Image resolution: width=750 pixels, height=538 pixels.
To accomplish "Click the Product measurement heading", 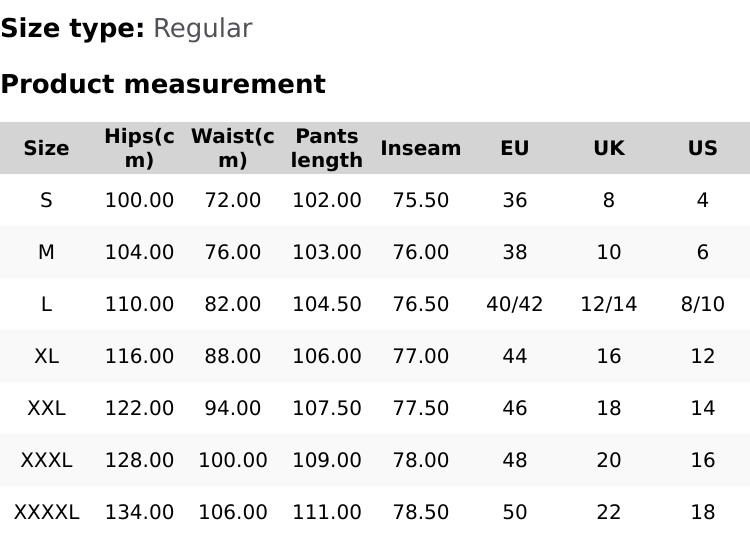I will tap(163, 84).
